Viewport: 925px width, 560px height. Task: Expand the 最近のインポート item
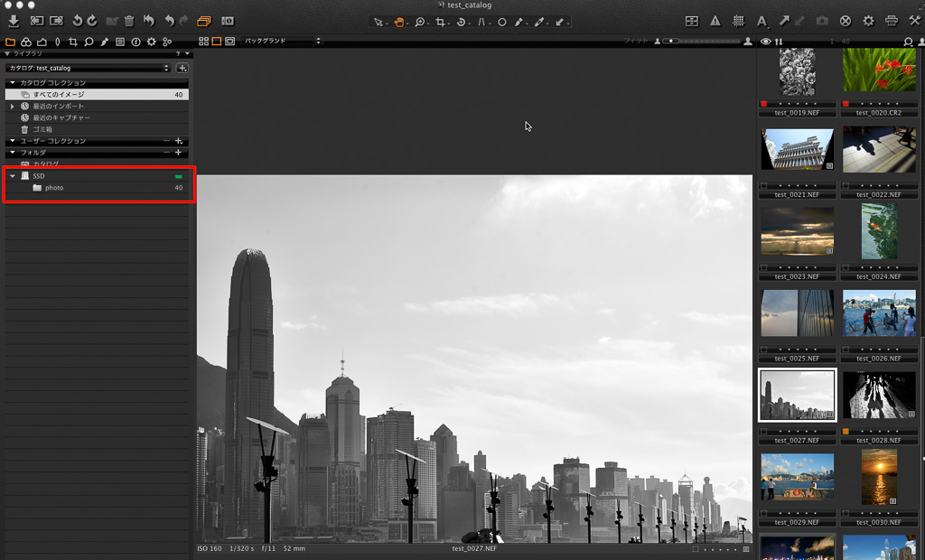(13, 107)
